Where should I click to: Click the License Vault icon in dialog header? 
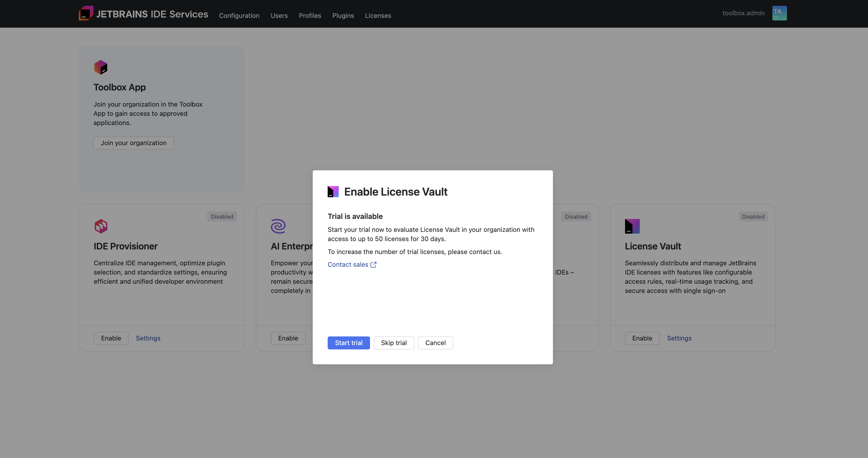pyautogui.click(x=333, y=192)
